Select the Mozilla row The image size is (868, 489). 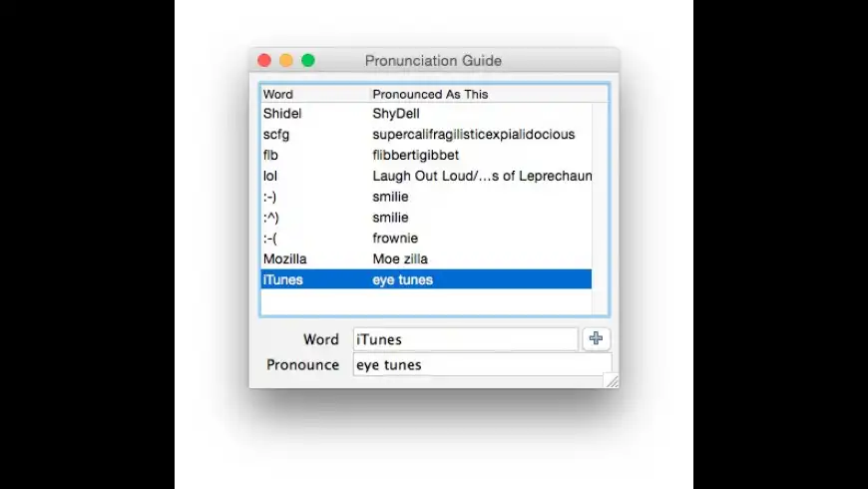pos(426,258)
